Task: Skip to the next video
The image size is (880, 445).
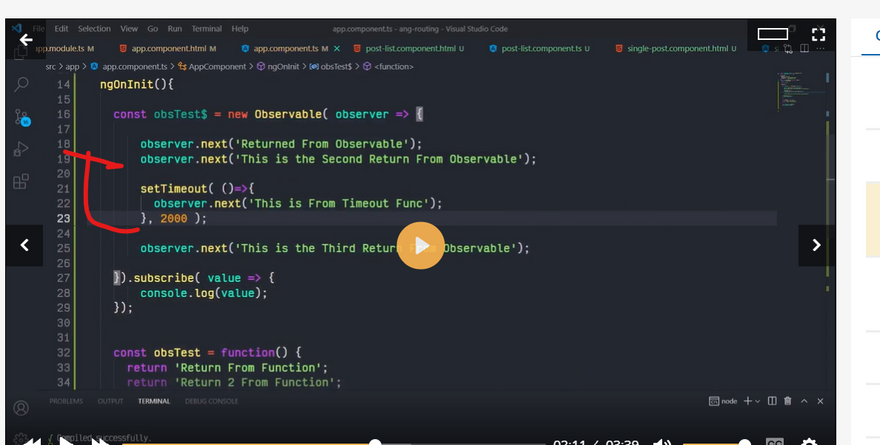Action: pyautogui.click(x=816, y=245)
